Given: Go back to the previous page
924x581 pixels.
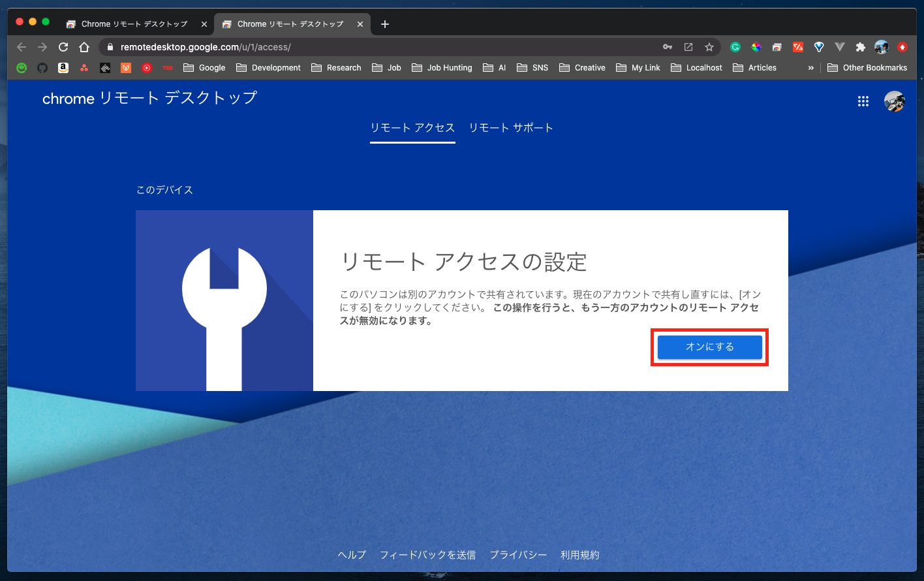Looking at the screenshot, I should pyautogui.click(x=22, y=47).
